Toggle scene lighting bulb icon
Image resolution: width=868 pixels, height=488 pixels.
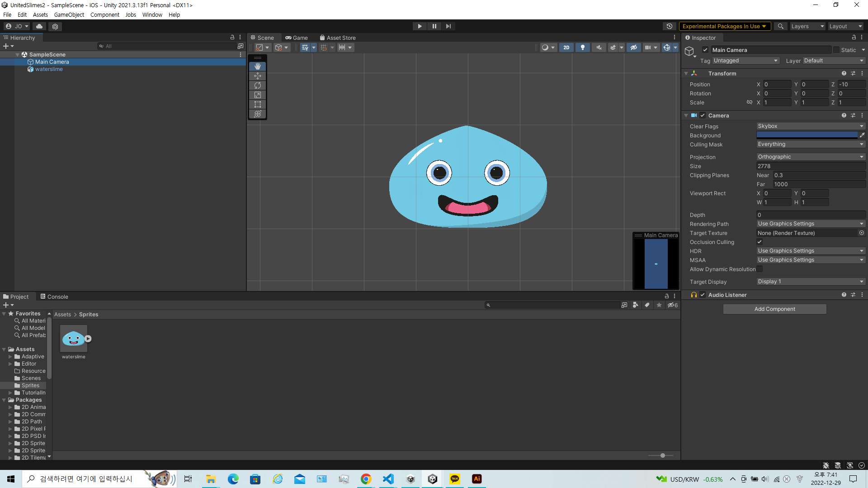[582, 47]
